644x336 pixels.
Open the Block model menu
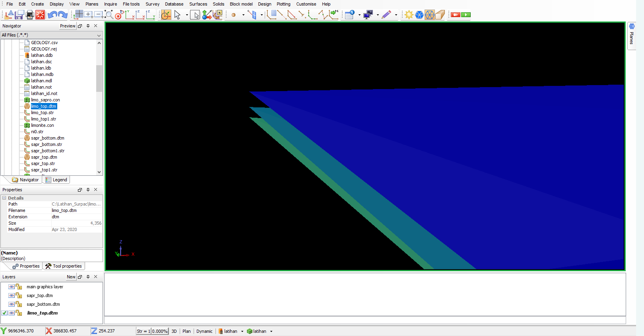241,4
